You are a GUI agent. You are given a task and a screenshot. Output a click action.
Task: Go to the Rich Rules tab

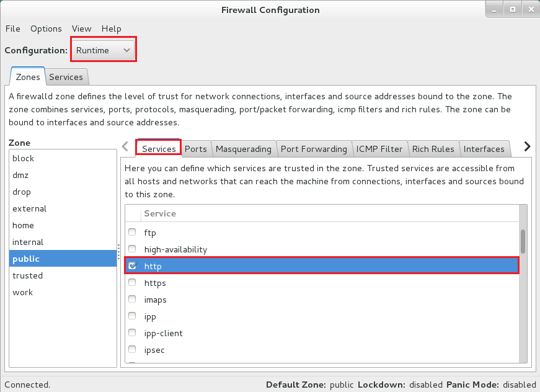coord(433,149)
